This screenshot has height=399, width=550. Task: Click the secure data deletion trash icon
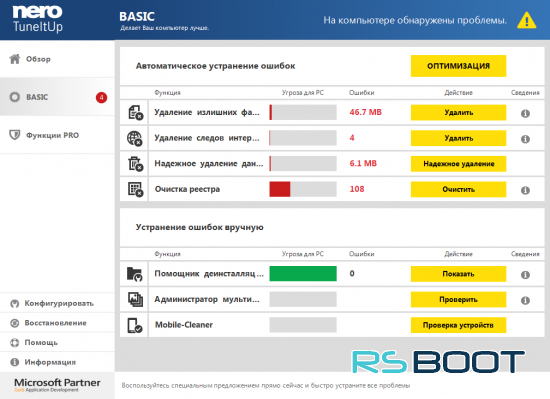[x=135, y=164]
